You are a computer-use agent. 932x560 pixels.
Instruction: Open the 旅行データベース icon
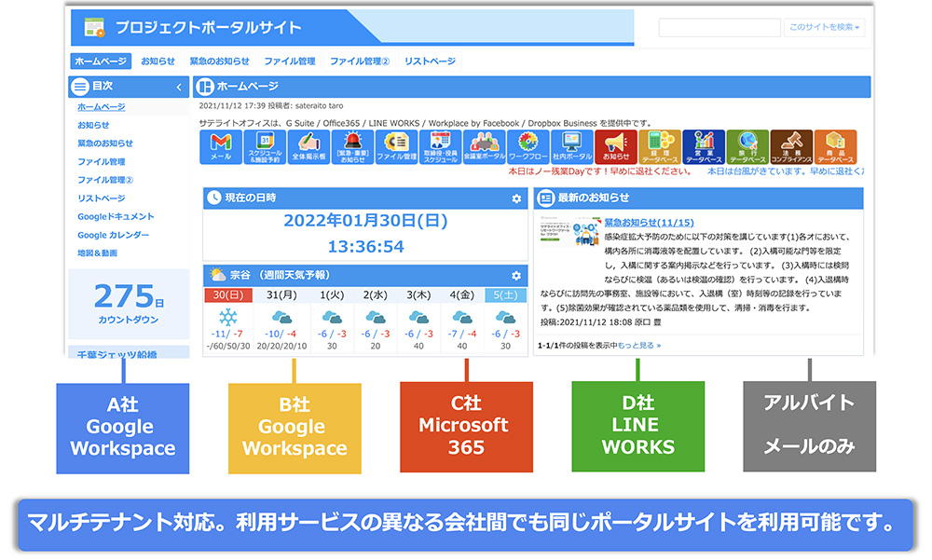pyautogui.click(x=747, y=147)
